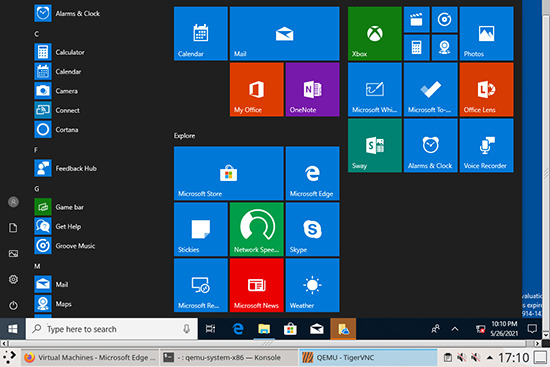Open the Weather tile
The image size is (550, 367).
pos(313,285)
